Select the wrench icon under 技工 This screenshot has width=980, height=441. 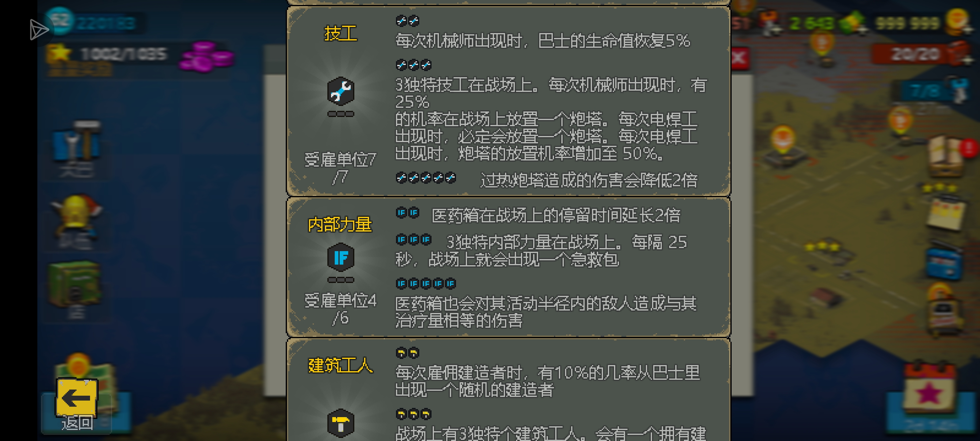pos(341,91)
